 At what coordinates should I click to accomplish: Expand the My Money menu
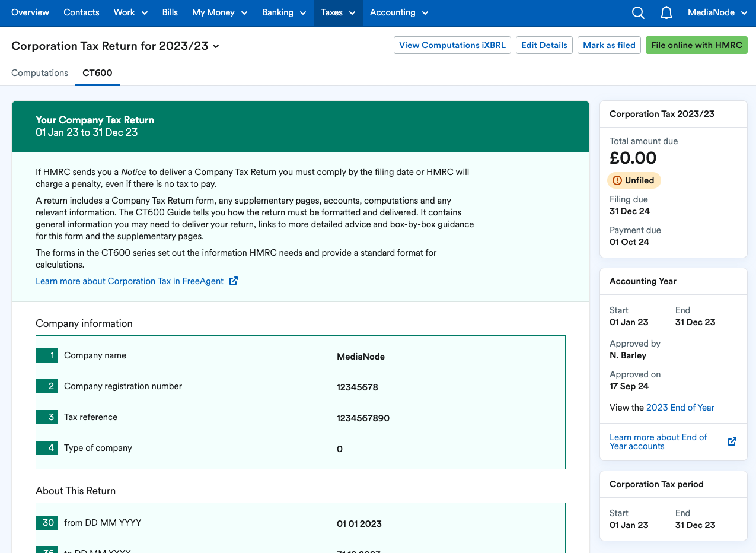219,12
